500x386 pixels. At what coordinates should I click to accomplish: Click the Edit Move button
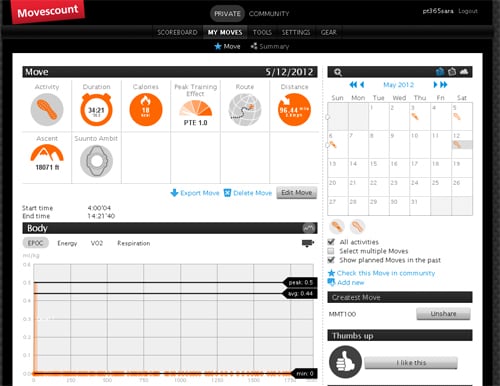pos(297,193)
